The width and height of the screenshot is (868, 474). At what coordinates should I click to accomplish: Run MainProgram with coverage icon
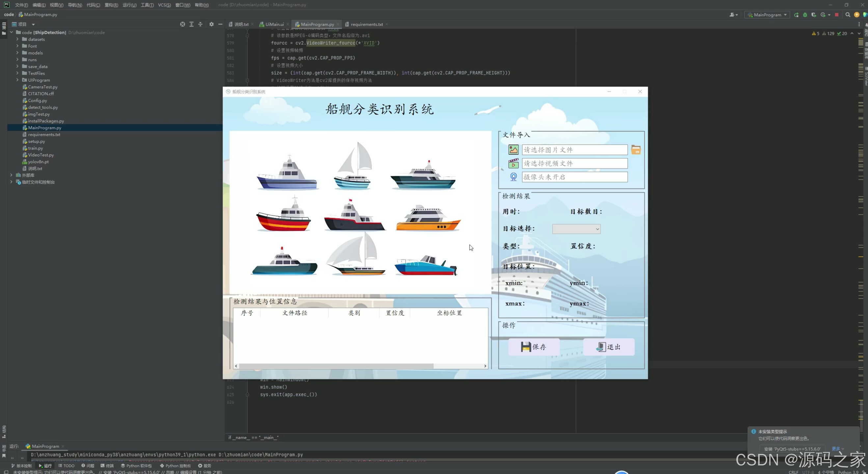[814, 15]
